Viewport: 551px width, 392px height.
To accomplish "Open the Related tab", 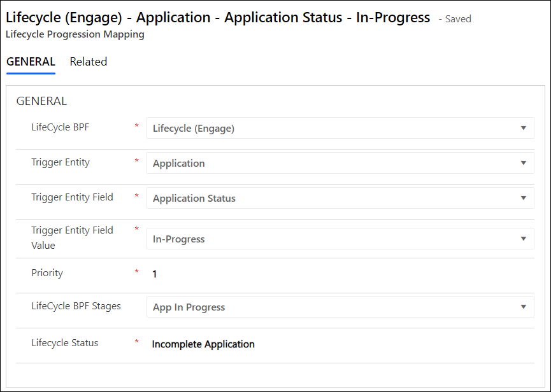I will pos(88,62).
